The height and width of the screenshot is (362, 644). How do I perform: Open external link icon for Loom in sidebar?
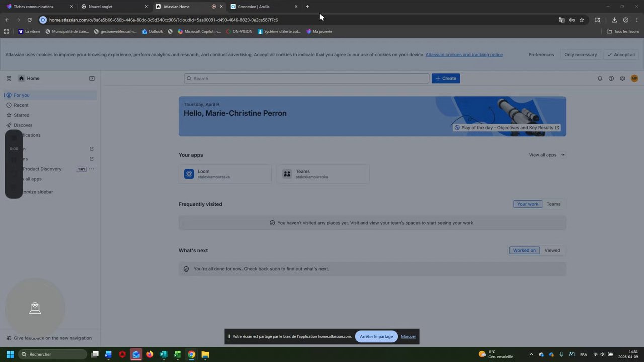92,149
